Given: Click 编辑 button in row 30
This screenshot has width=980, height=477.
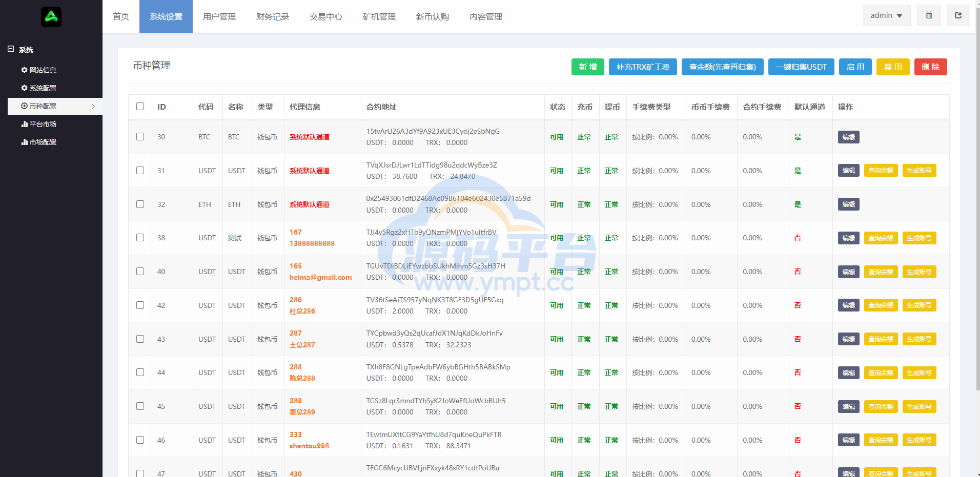Looking at the screenshot, I should coord(849,137).
